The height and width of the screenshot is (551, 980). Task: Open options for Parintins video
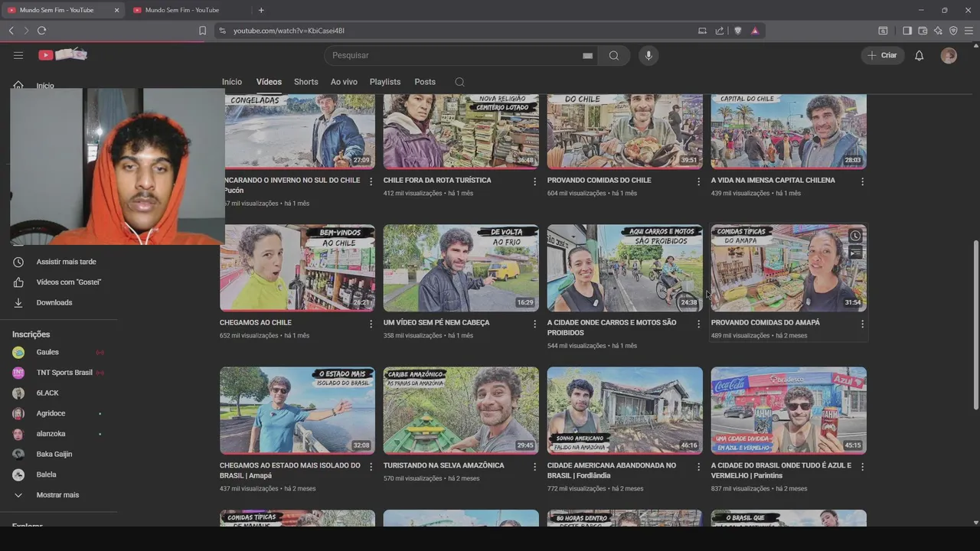coord(862,466)
